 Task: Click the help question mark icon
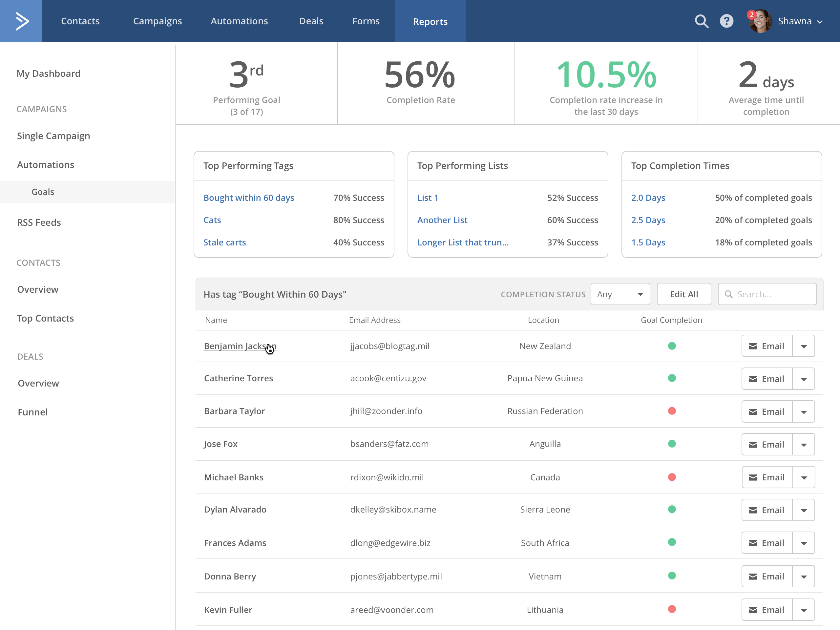coord(726,21)
